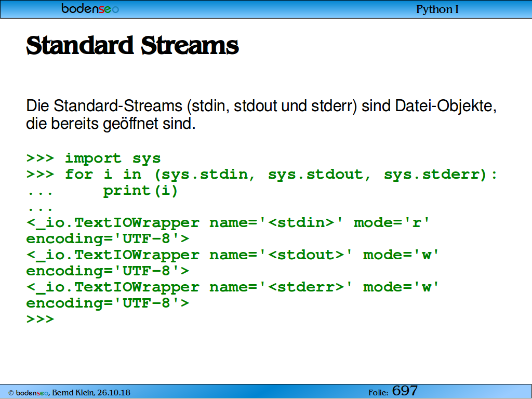Select the 'Standard Streams' slide title

132,45
